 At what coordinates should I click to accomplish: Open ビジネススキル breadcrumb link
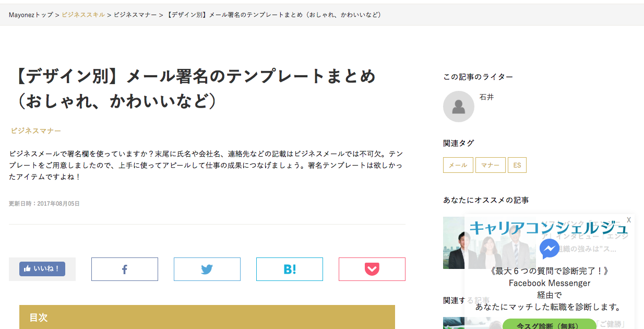pos(83,15)
